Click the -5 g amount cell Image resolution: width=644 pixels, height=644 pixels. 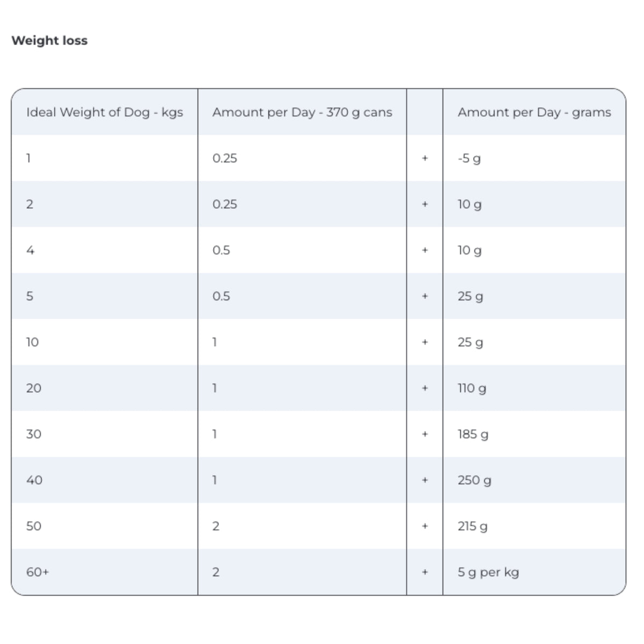469,158
